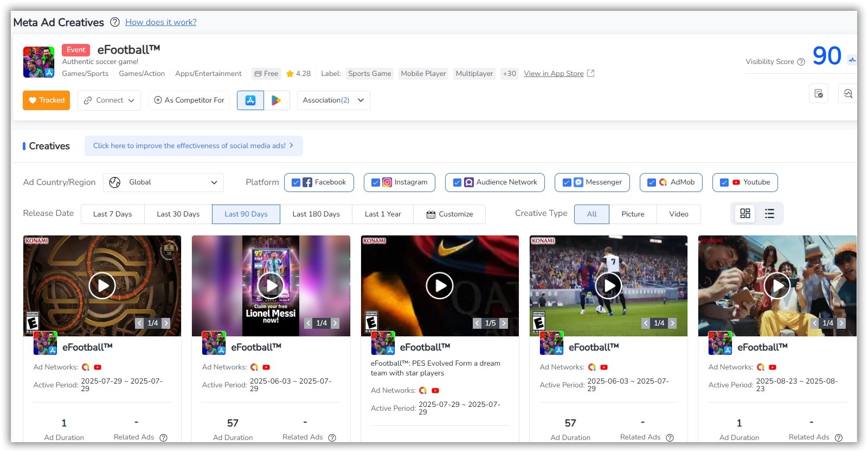Image resolution: width=868 pixels, height=453 pixels.
Task: Click the Tracked button
Action: point(46,100)
